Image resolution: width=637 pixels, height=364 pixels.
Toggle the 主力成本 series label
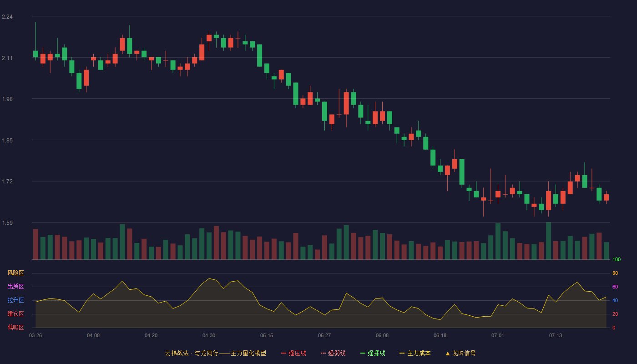pos(419,353)
